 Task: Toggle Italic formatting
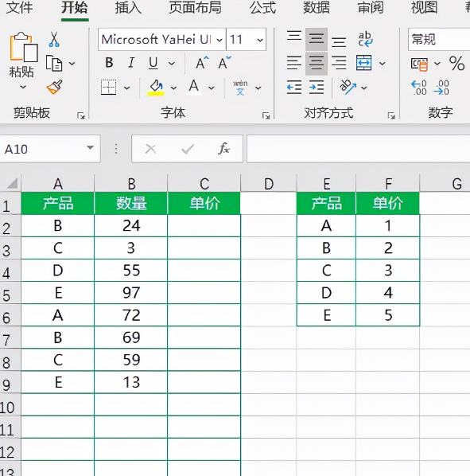131,63
